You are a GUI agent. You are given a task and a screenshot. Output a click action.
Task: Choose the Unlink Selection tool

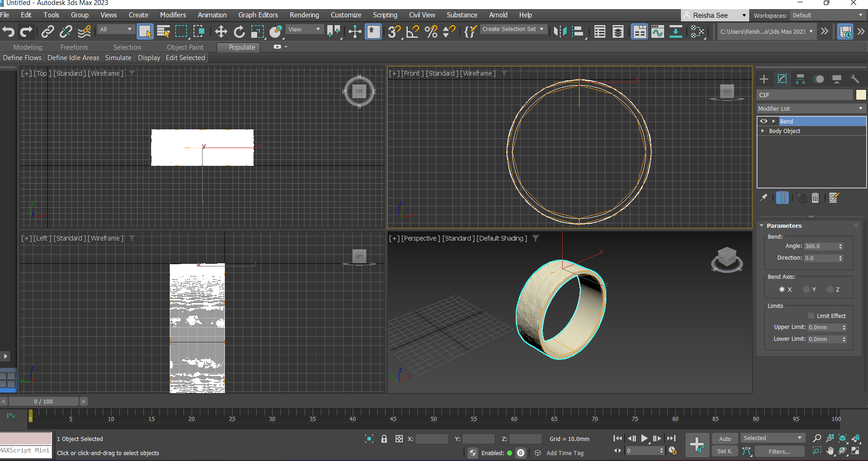click(x=66, y=31)
